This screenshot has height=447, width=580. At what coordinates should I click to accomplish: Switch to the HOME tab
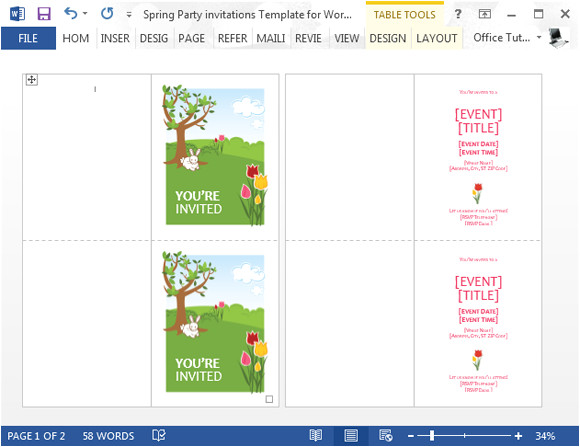[x=75, y=38]
